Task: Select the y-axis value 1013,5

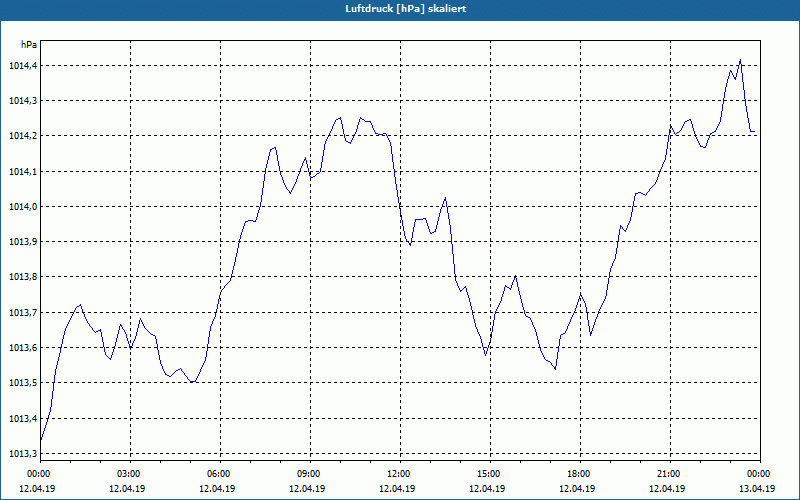Action: (23, 383)
